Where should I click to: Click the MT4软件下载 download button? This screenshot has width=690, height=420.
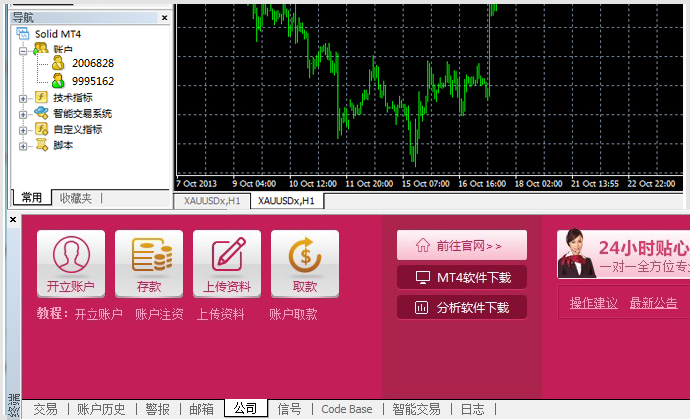pyautogui.click(x=462, y=277)
